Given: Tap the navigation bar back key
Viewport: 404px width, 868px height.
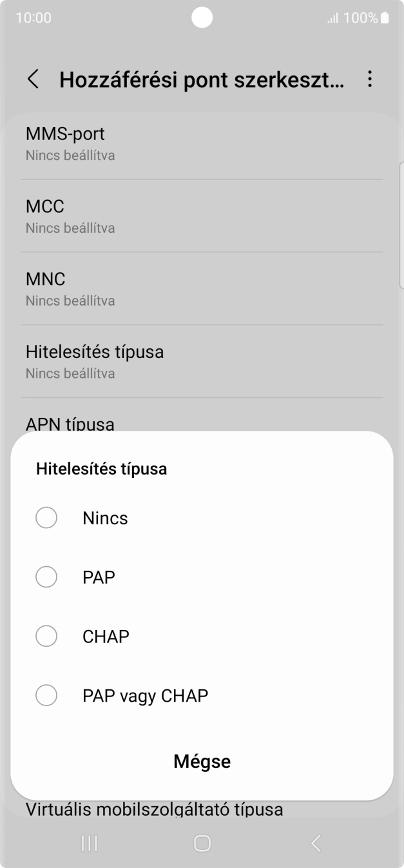Looking at the screenshot, I should 315,843.
